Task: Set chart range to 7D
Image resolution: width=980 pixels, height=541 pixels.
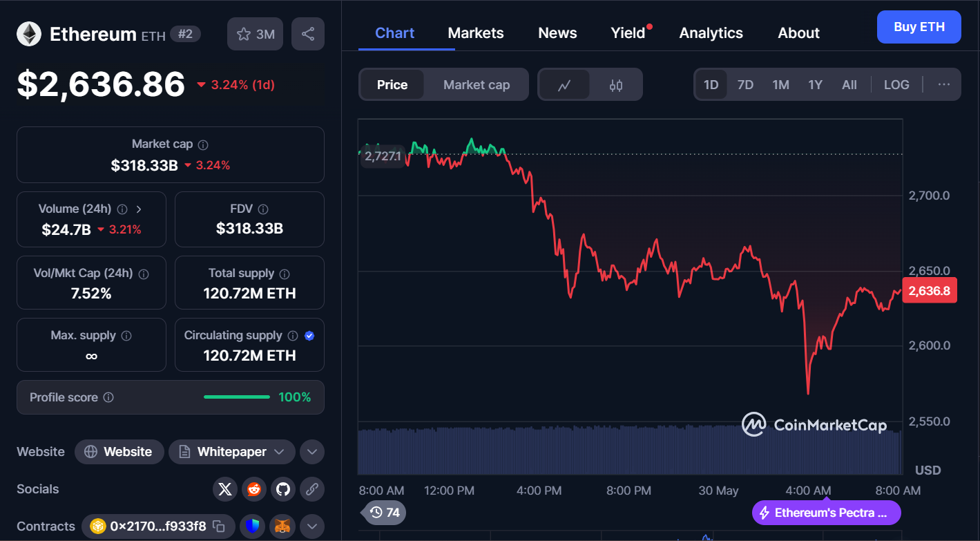Action: [x=745, y=85]
